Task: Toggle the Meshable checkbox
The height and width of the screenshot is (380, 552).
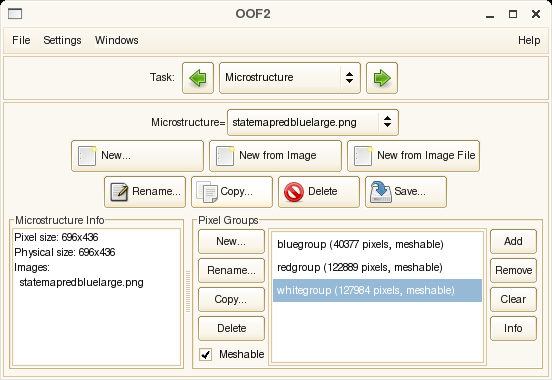Action: (x=206, y=354)
